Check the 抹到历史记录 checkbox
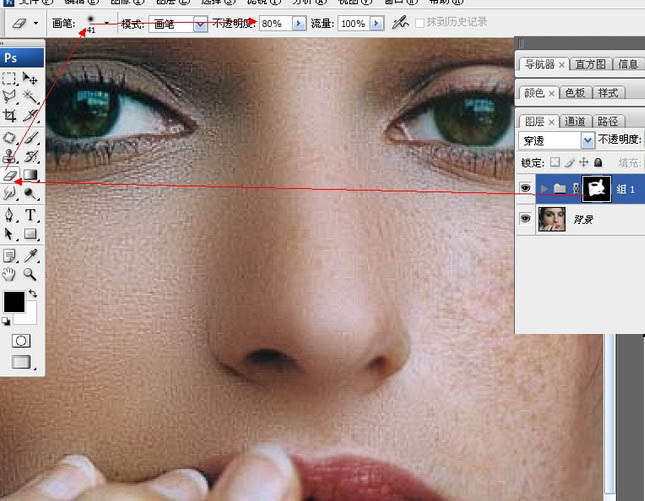This screenshot has height=501, width=645. point(420,23)
